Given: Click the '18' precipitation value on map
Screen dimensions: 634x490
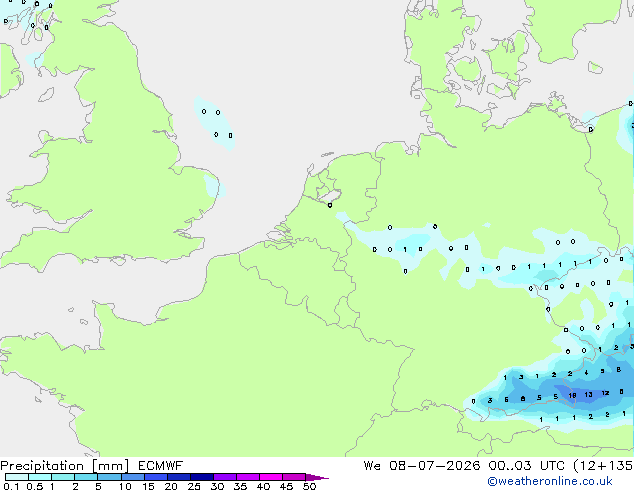Looking at the screenshot, I should click(x=572, y=395).
